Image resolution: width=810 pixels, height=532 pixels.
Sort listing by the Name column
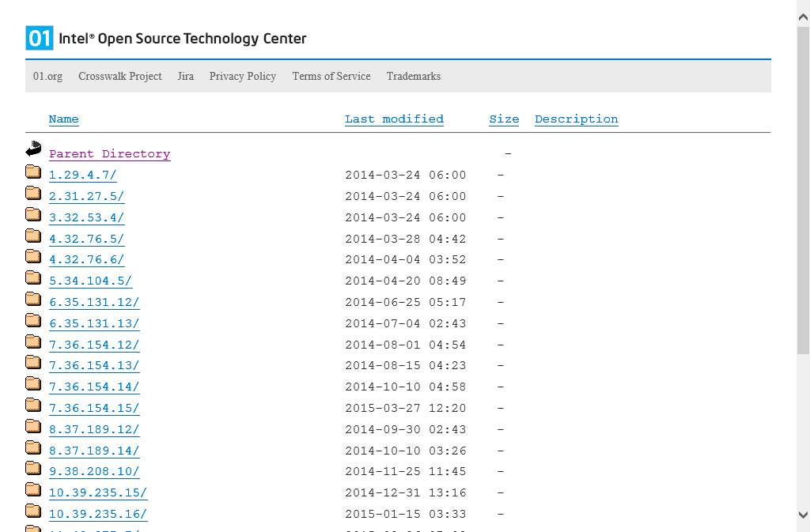63,119
